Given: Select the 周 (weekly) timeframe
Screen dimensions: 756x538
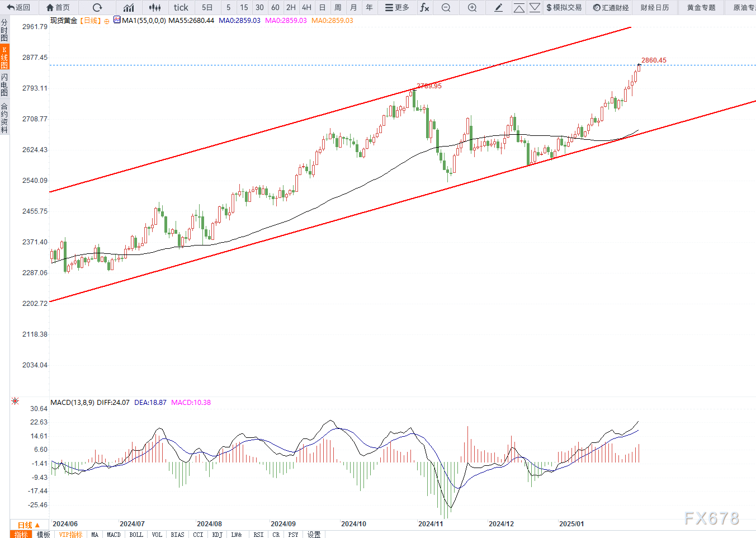Looking at the screenshot, I should (338, 7).
